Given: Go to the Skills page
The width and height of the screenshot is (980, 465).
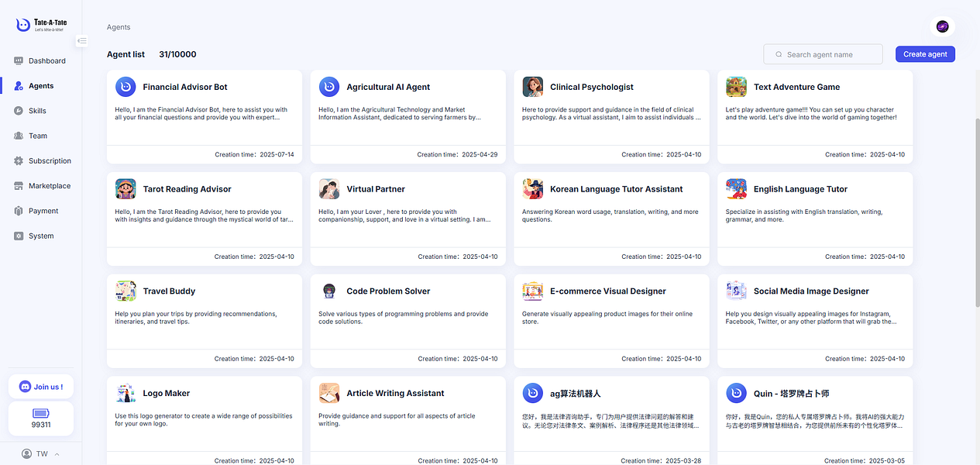Looking at the screenshot, I should tap(41, 111).
